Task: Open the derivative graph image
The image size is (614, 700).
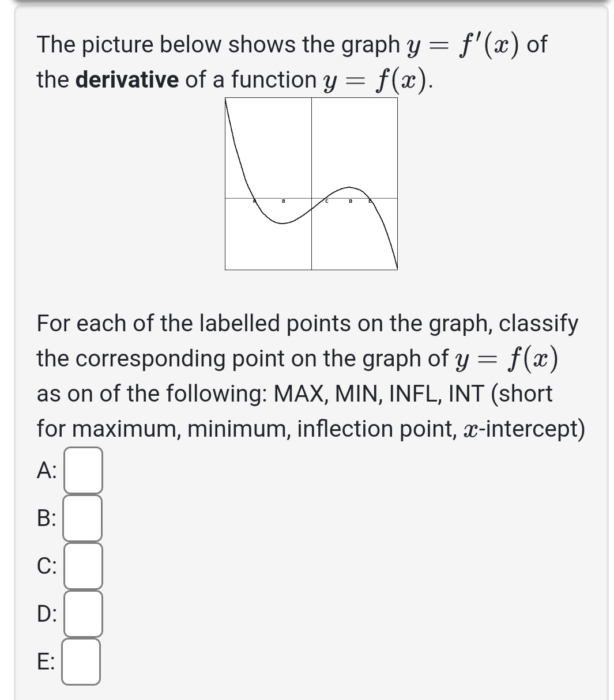Action: point(311,183)
